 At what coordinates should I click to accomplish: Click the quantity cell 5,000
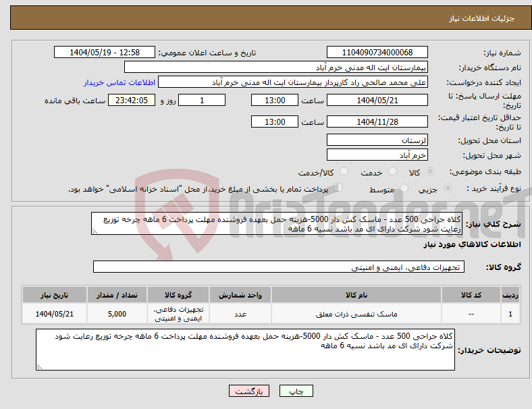tap(117, 314)
